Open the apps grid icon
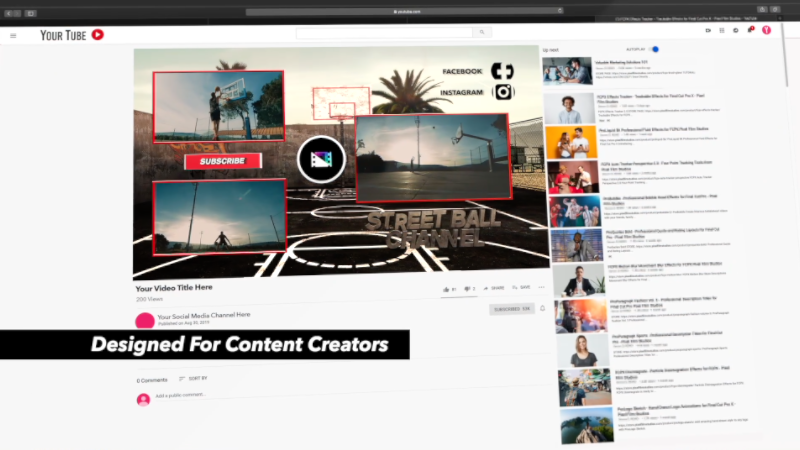 722,31
